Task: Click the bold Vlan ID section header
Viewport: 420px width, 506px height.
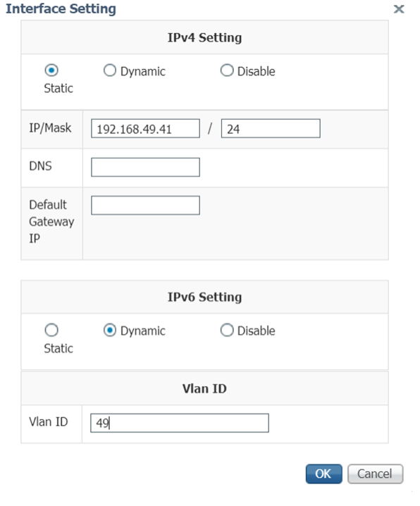Action: pos(204,388)
